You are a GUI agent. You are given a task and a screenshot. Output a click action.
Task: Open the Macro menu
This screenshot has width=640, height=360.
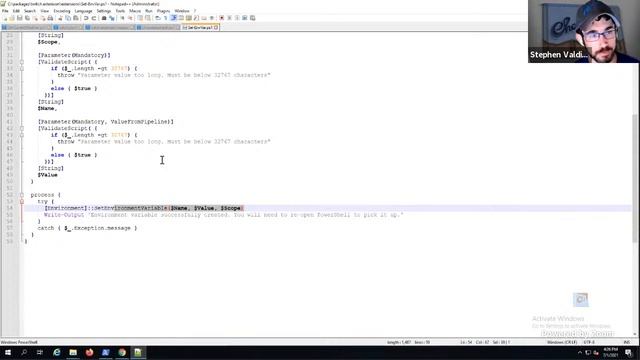click(135, 11)
